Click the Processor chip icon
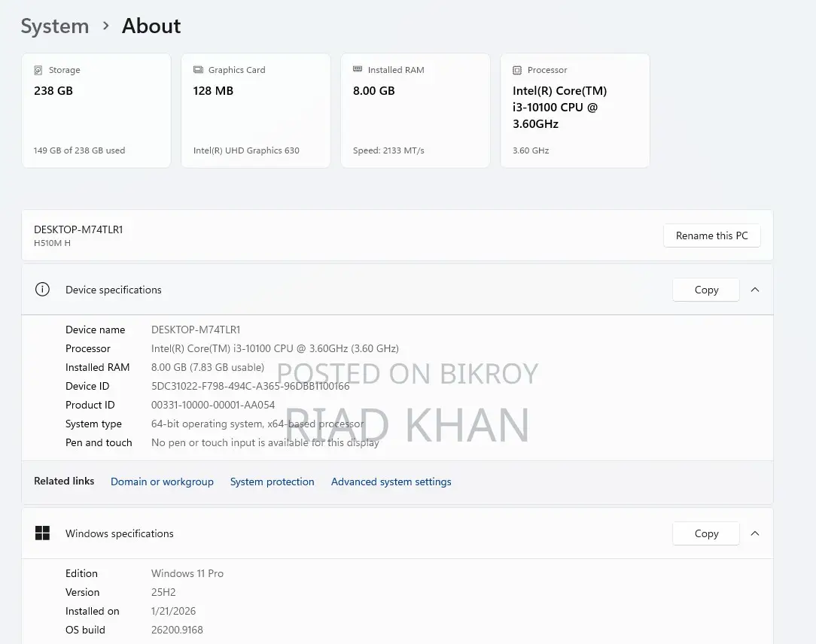Screen dimensions: 816x644 (x=516, y=70)
